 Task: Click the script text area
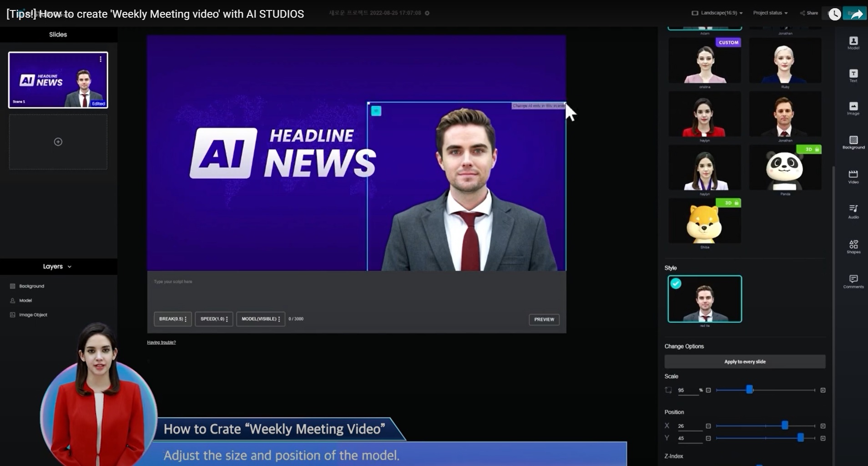point(357,291)
